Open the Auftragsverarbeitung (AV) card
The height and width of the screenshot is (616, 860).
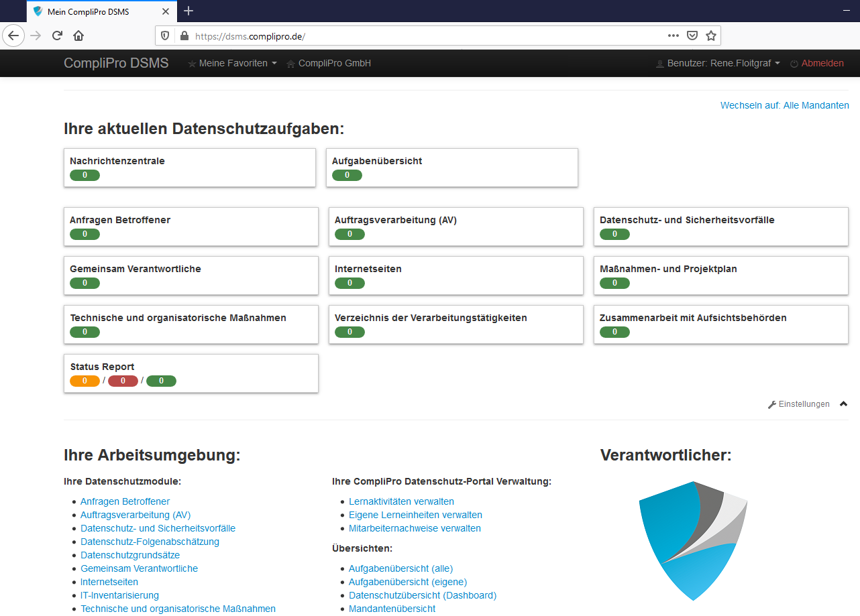coord(456,227)
